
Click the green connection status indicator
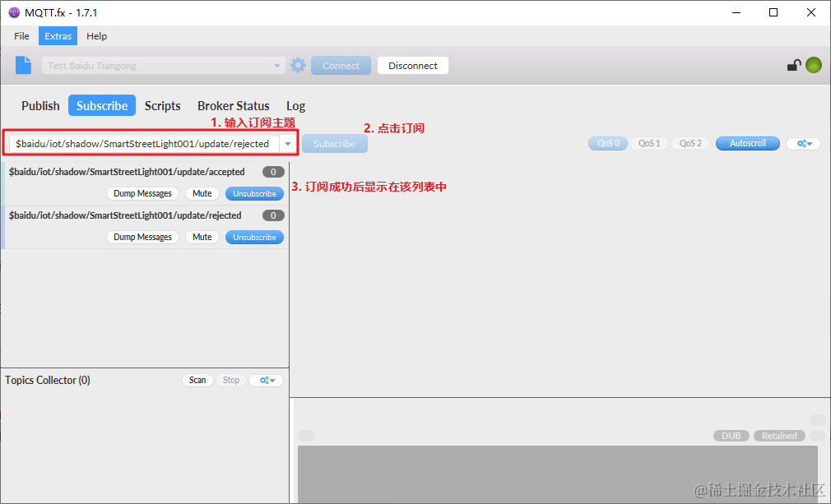(814, 65)
